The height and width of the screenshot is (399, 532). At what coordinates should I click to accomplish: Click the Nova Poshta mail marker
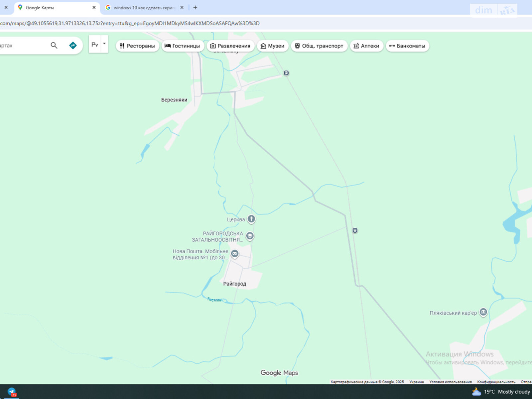(235, 254)
